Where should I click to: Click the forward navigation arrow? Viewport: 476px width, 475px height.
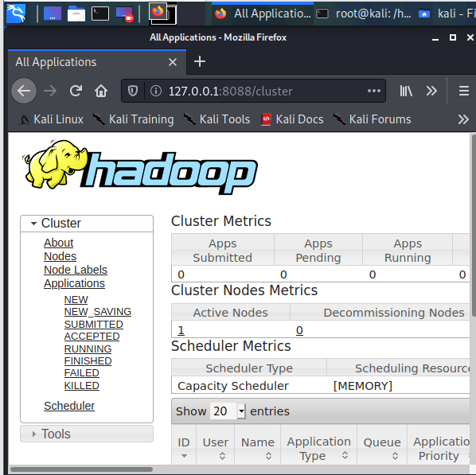click(50, 91)
